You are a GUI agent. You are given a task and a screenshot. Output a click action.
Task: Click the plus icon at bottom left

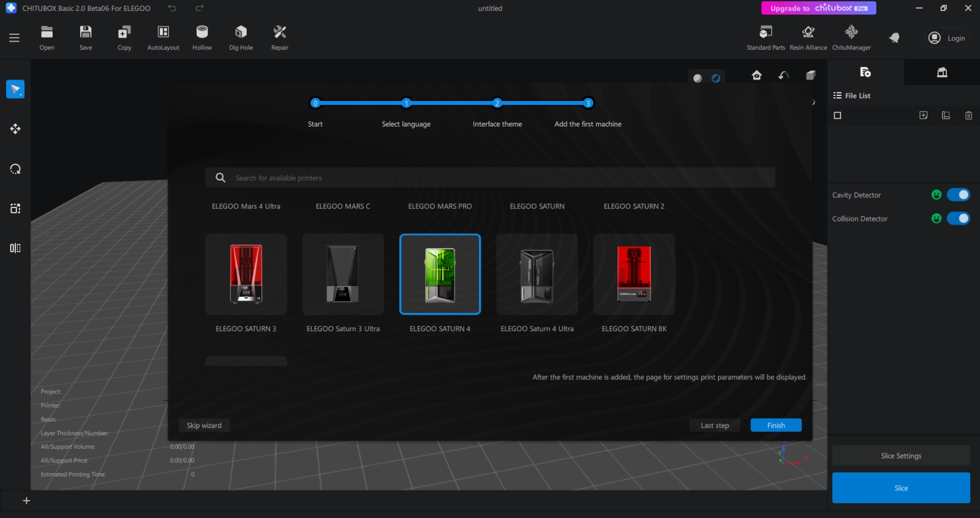click(x=26, y=501)
